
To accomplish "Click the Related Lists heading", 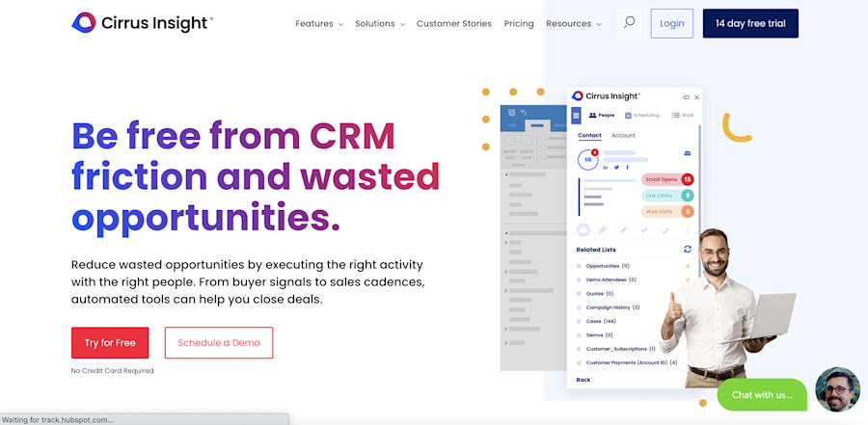I will [x=596, y=250].
